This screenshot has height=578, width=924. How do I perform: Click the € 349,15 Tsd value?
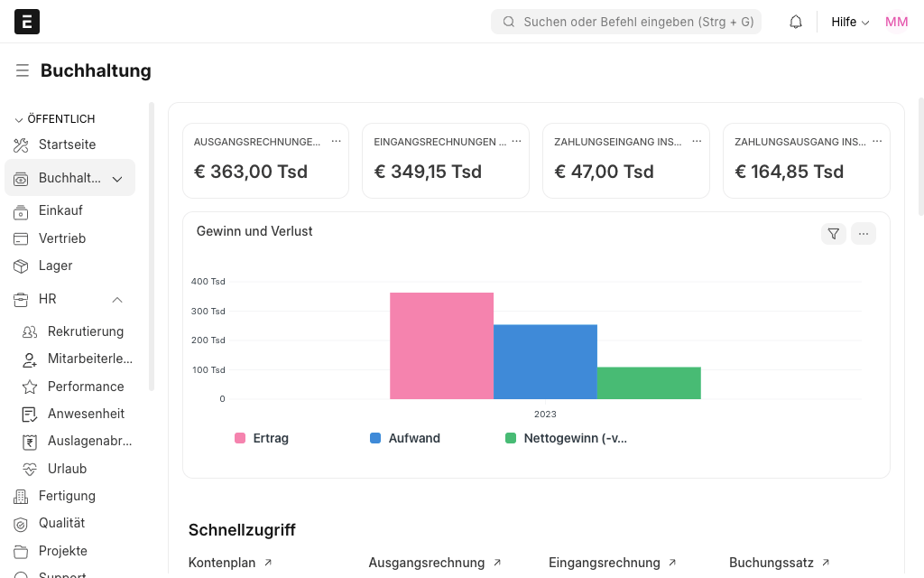click(429, 172)
